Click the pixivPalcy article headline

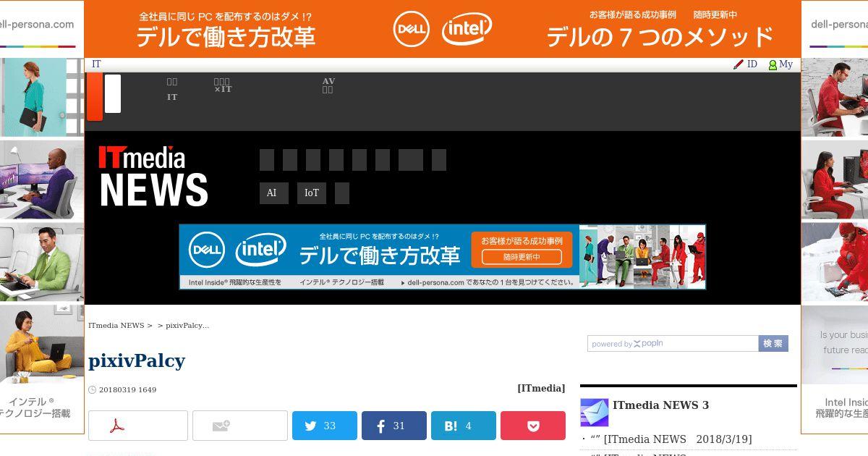[x=137, y=360]
